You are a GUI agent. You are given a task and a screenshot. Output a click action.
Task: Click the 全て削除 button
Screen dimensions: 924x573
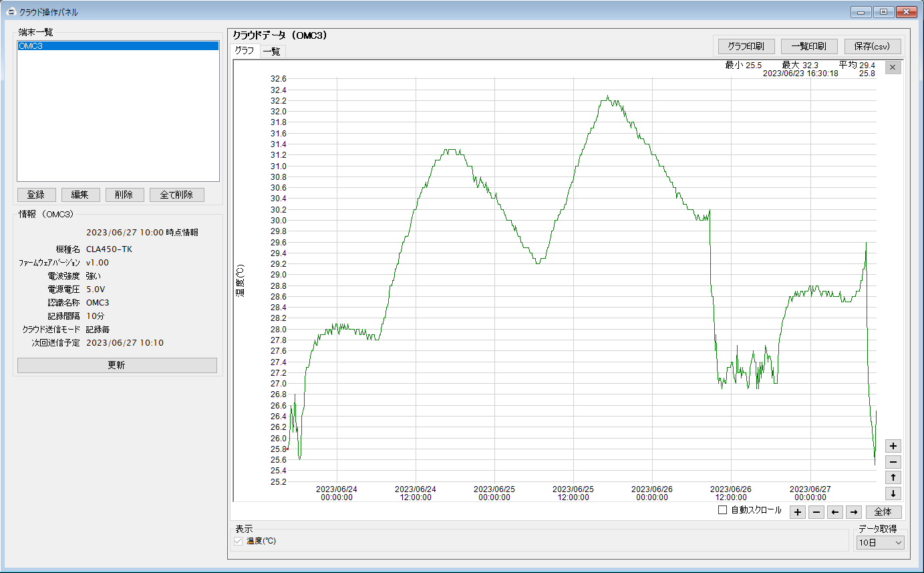(177, 195)
